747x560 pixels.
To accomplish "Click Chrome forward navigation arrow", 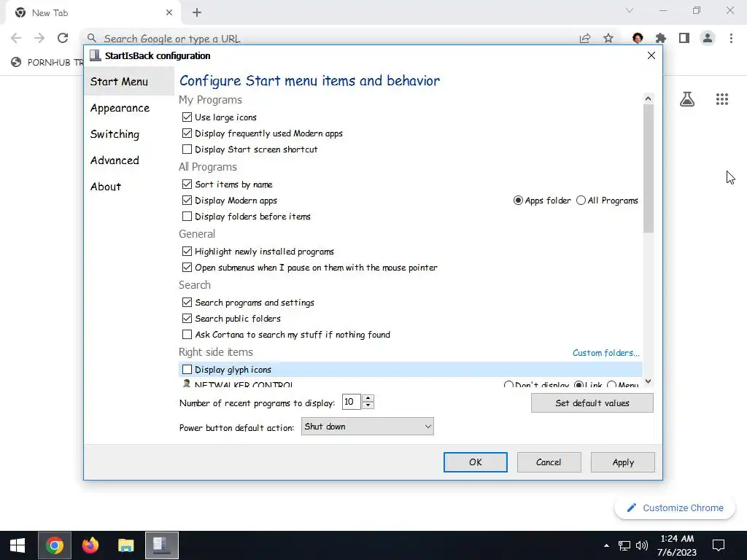I will tap(39, 38).
